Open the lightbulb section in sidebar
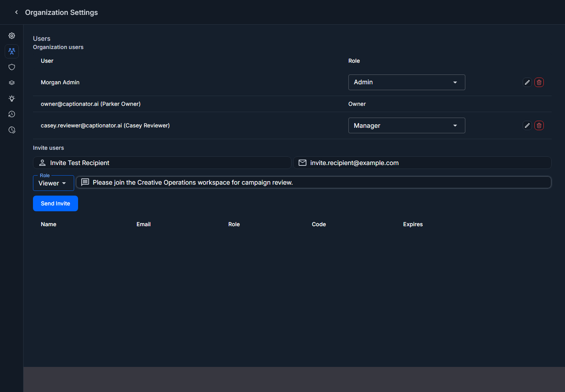Screen dimensions: 565x392 12,98
